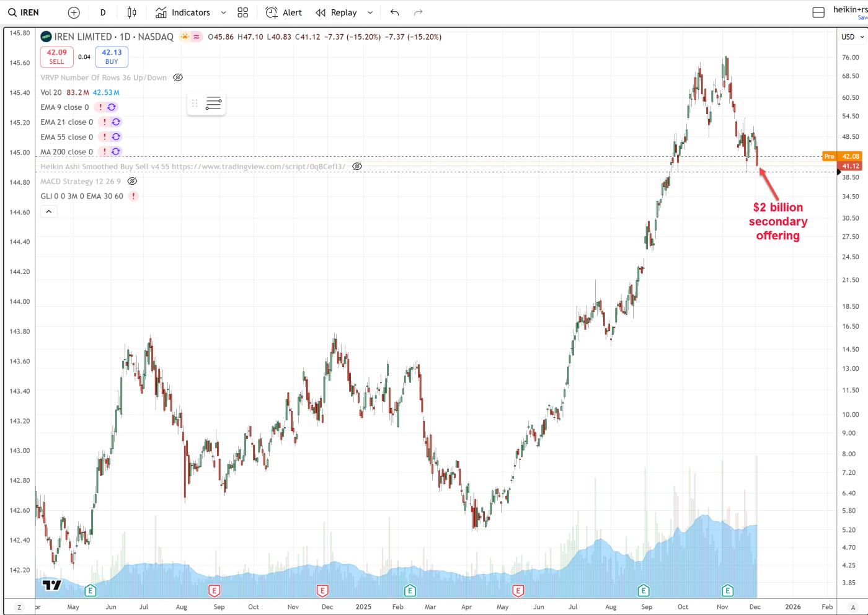Viewport: 868px width, 615px height.
Task: Open symbol search for IREN
Action: click(24, 12)
